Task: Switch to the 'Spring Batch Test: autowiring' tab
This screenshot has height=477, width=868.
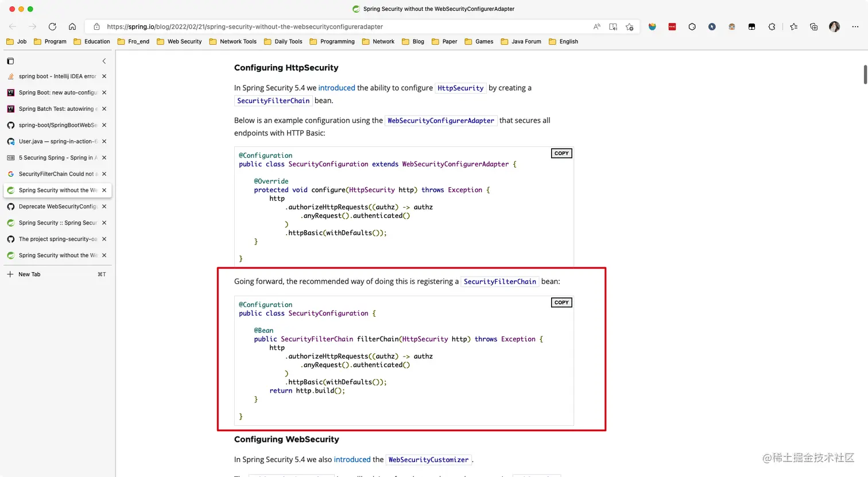Action: coord(57,108)
